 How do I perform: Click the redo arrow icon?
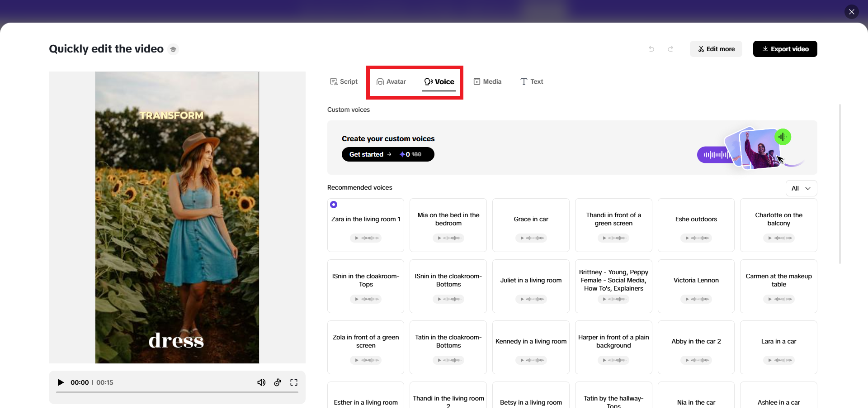pyautogui.click(x=670, y=49)
